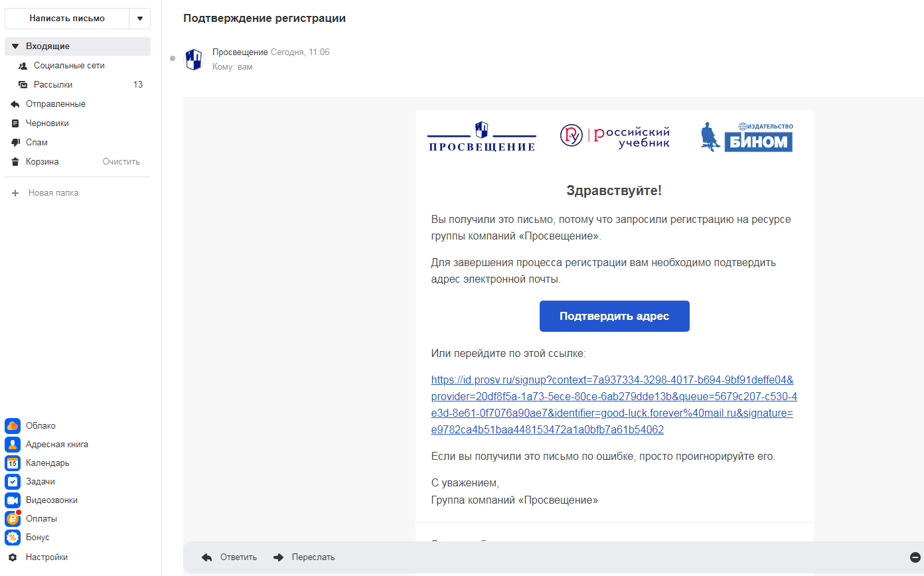Screen dimensions: 924x576
Task: Launch Видеозвонки video calls icon
Action: (13, 500)
